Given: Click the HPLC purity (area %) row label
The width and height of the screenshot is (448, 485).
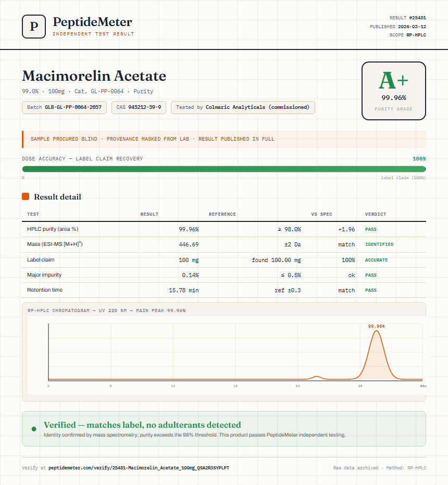Looking at the screenshot, I should tap(53, 229).
